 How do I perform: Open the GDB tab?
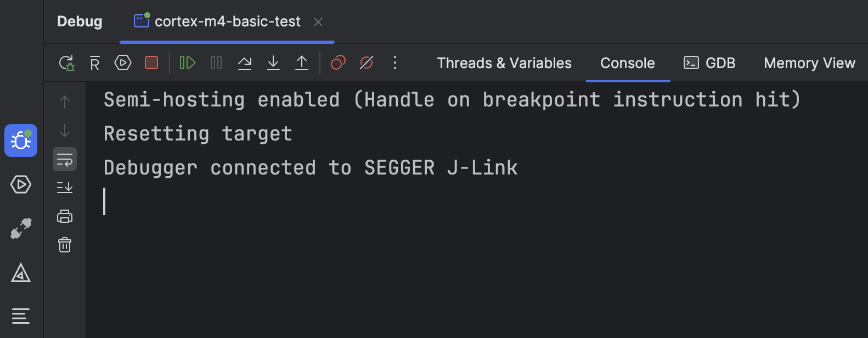[709, 63]
